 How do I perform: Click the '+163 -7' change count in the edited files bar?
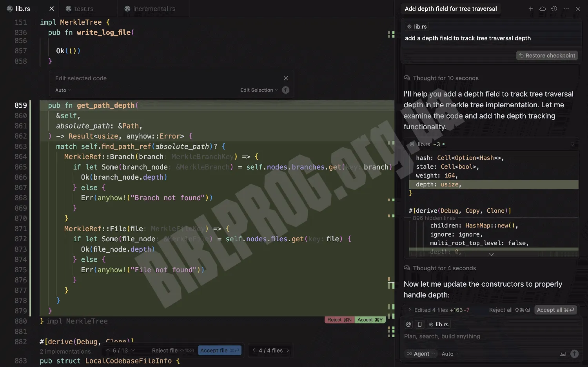pyautogui.click(x=459, y=310)
